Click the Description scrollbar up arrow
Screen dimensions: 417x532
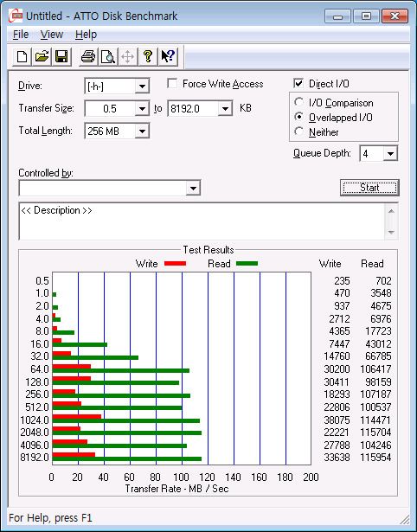[391, 211]
